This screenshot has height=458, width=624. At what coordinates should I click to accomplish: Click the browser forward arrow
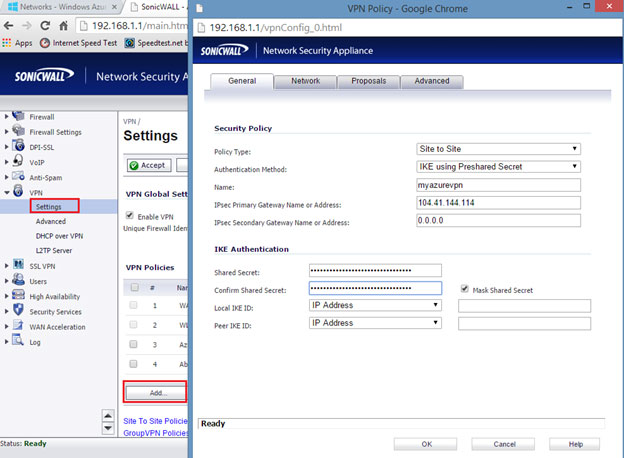click(27, 26)
